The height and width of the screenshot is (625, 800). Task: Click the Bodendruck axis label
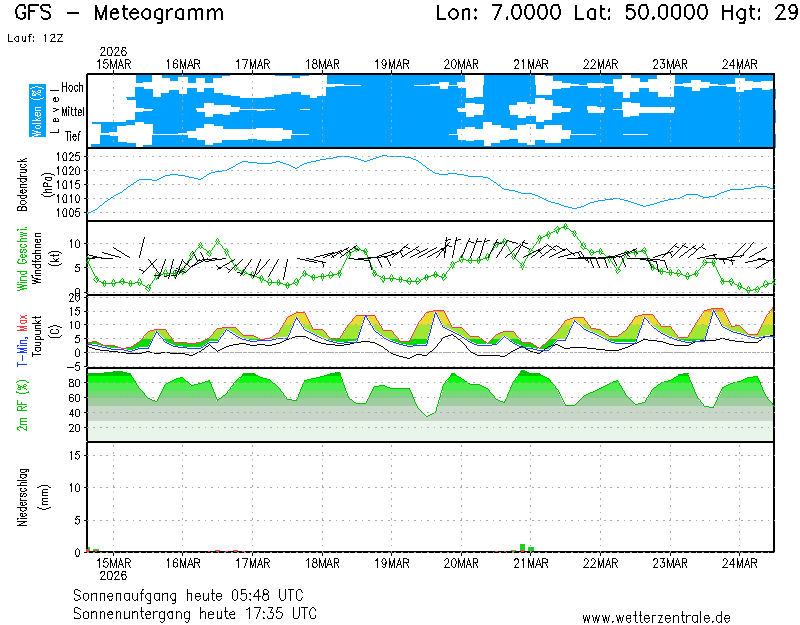pos(22,184)
